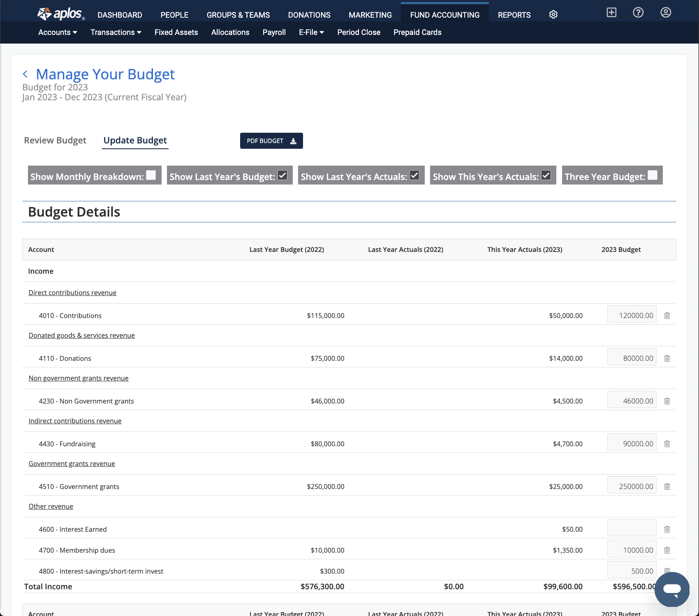Open the help question mark icon
Image resolution: width=699 pixels, height=616 pixels.
point(638,12)
